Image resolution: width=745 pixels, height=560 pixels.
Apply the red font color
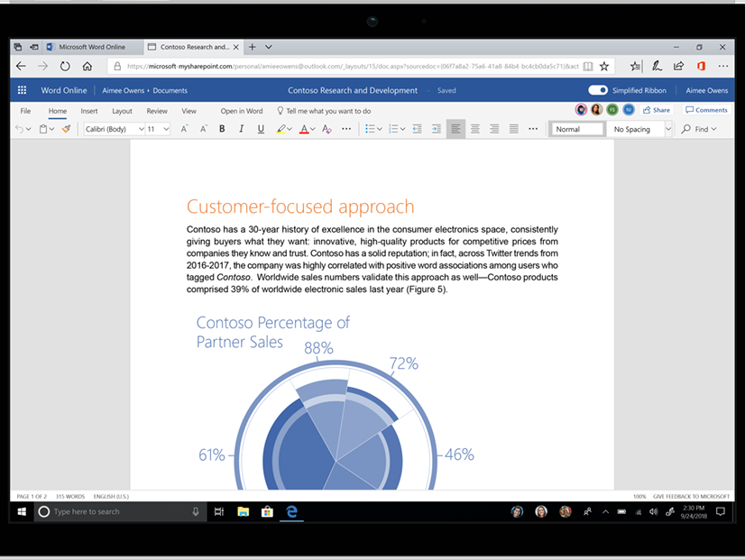(x=304, y=129)
